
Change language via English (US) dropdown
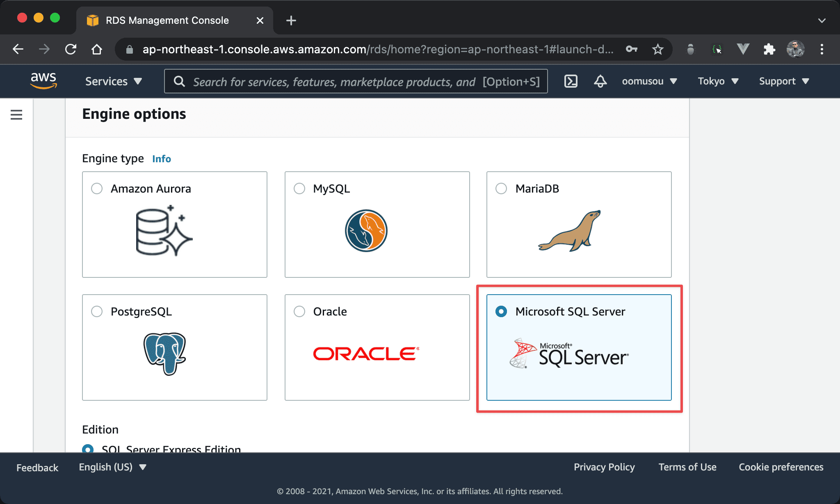pyautogui.click(x=112, y=467)
